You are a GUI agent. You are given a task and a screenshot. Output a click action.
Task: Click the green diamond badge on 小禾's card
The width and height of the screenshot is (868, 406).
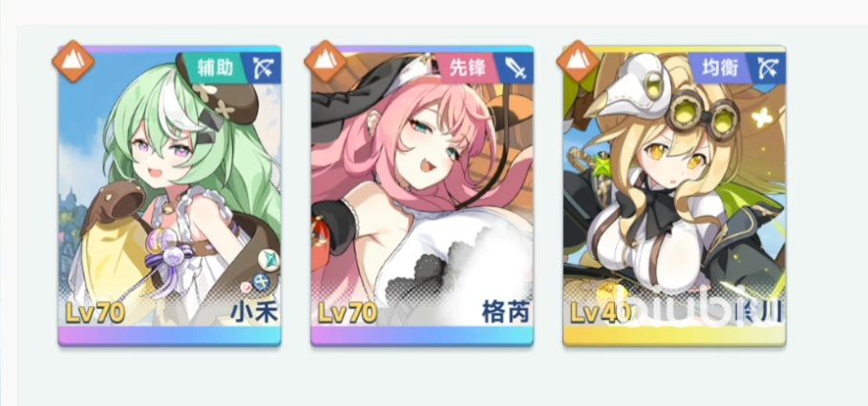(269, 261)
